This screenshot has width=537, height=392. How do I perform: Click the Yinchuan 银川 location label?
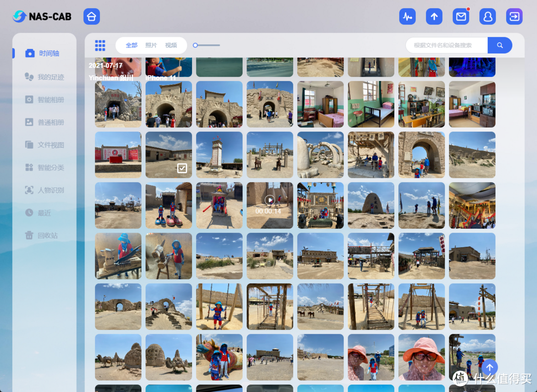click(x=111, y=78)
